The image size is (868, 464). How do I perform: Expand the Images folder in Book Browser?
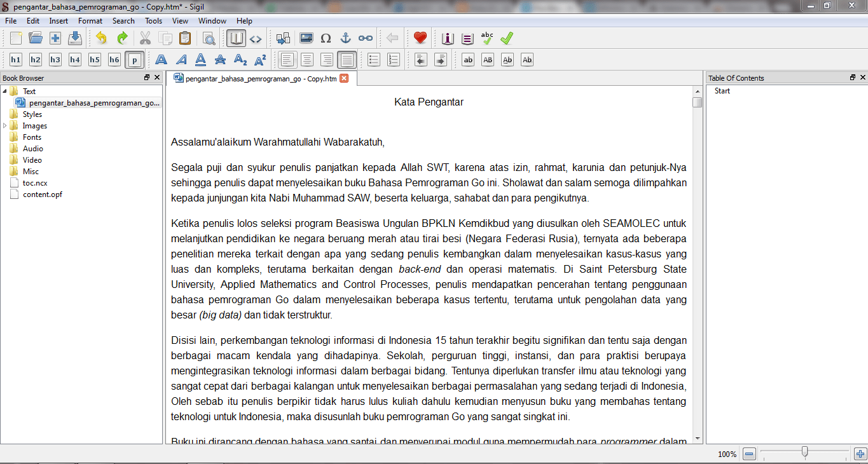coord(4,125)
